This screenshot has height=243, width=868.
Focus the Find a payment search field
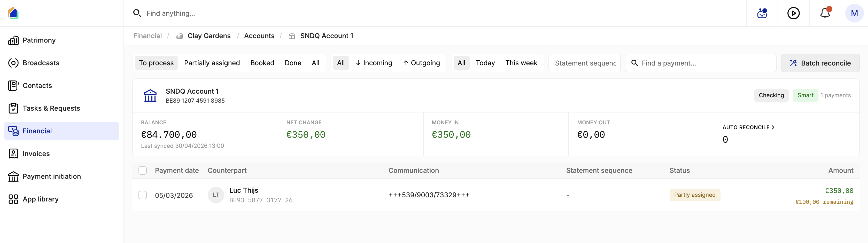[701, 63]
